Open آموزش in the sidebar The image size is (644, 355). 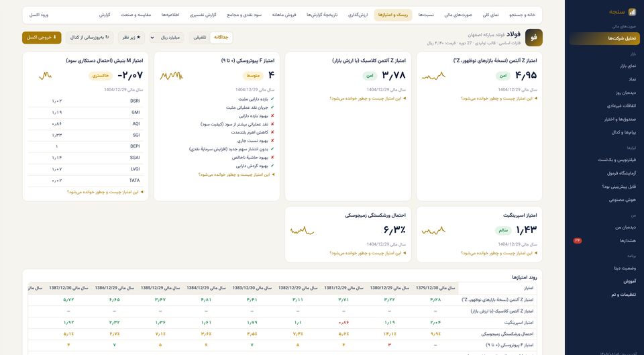point(604,281)
